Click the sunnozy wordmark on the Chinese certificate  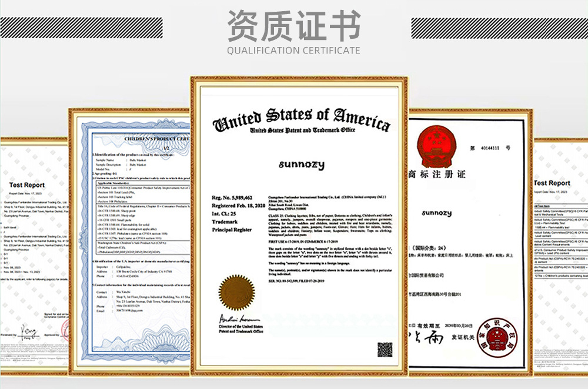point(436,213)
